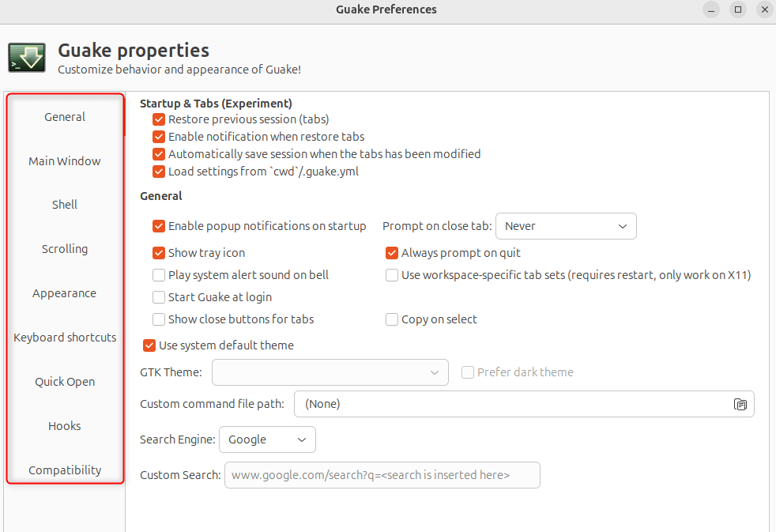Switch to Keyboard shortcuts tab
This screenshot has width=776, height=532.
[x=65, y=338]
